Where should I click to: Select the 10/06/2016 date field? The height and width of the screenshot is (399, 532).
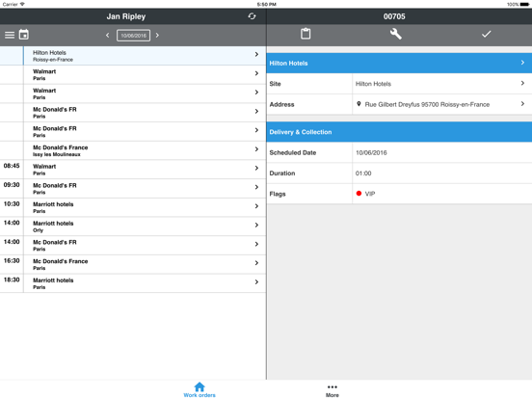click(x=133, y=36)
